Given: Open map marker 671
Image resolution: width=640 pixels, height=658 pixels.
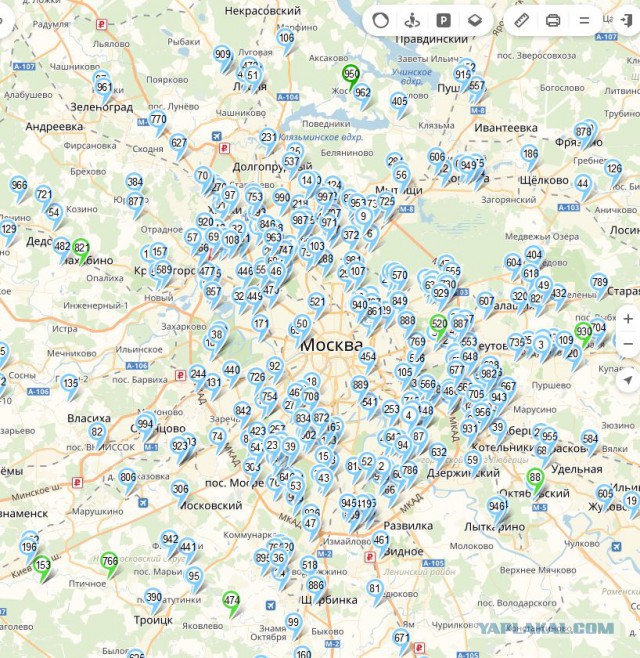Looking at the screenshot, I should (401, 638).
